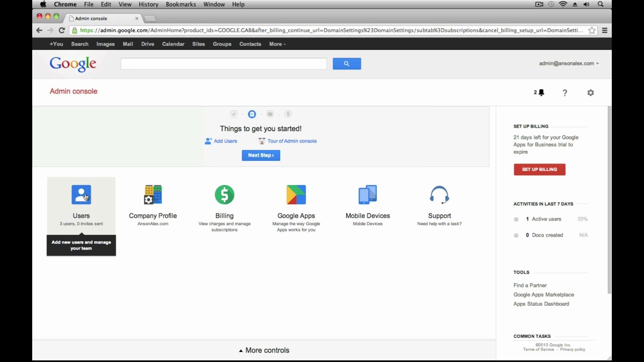Open macOS Spotlight search icon
The image size is (644, 362).
point(600,5)
